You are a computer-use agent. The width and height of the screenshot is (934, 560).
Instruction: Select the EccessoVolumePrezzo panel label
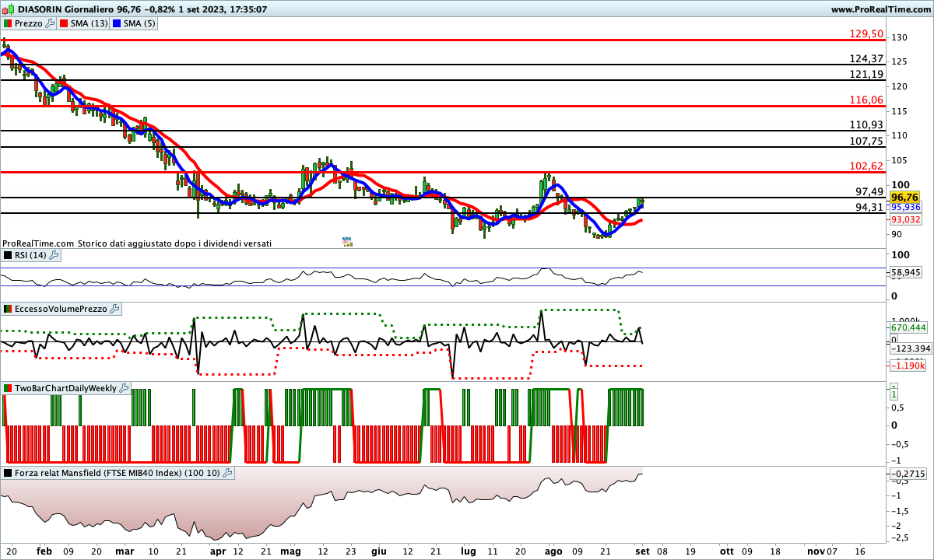tap(61, 309)
